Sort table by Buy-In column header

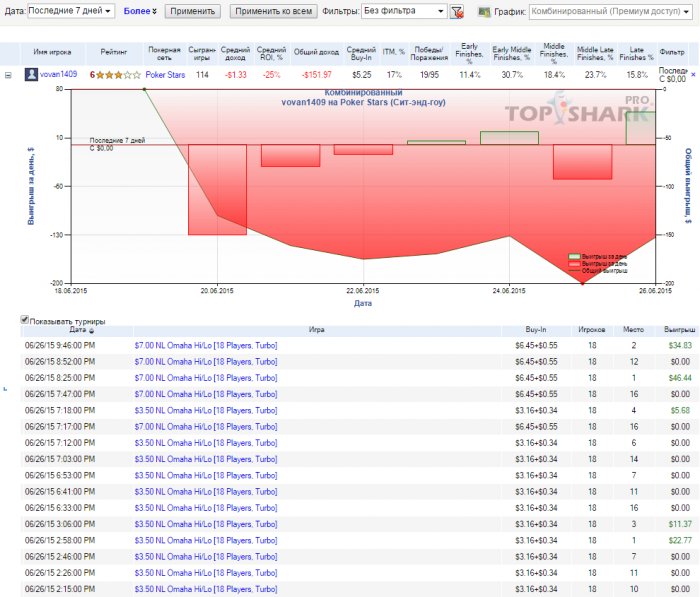pyautogui.click(x=536, y=329)
